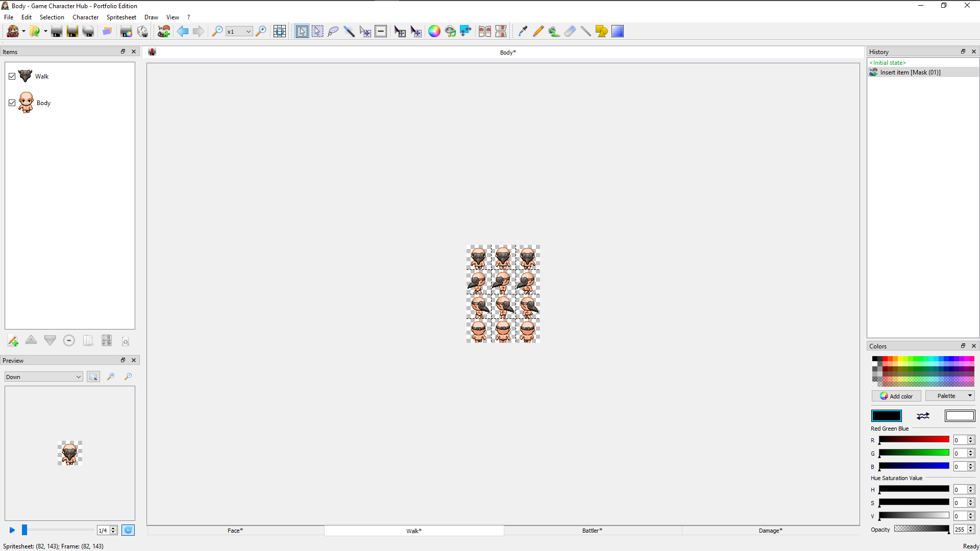Viewport: 980px width, 551px height.
Task: Click the Add color button
Action: click(x=896, y=396)
